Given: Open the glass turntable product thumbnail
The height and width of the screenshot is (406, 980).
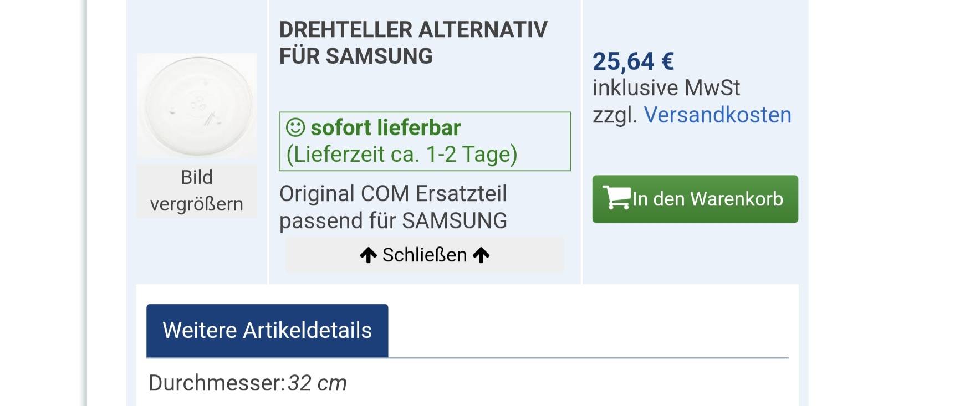Looking at the screenshot, I should (x=197, y=105).
